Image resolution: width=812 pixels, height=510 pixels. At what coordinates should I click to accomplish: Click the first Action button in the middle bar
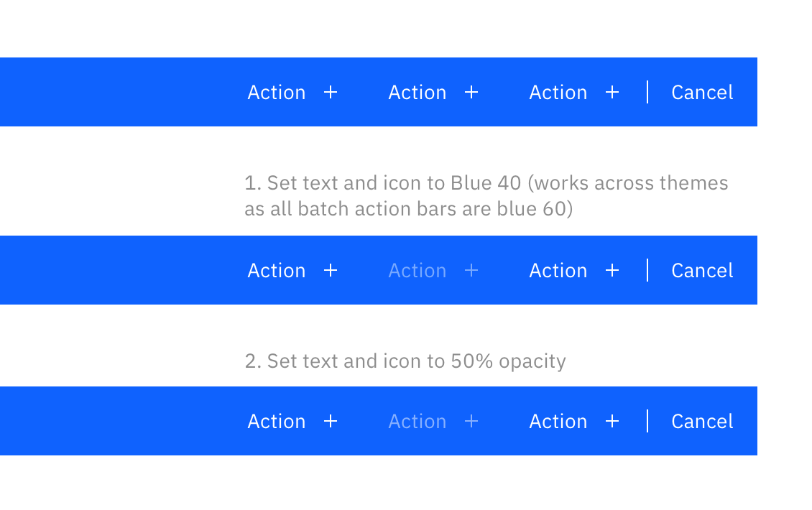277,270
